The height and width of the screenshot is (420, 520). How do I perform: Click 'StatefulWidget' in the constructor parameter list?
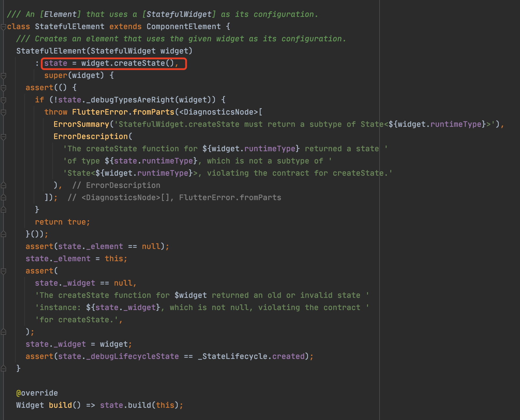[x=123, y=51]
